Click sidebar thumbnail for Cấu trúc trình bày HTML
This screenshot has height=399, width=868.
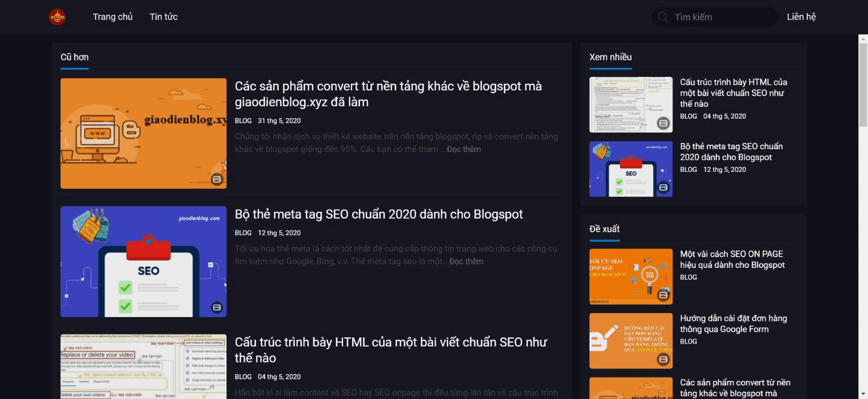pos(631,105)
